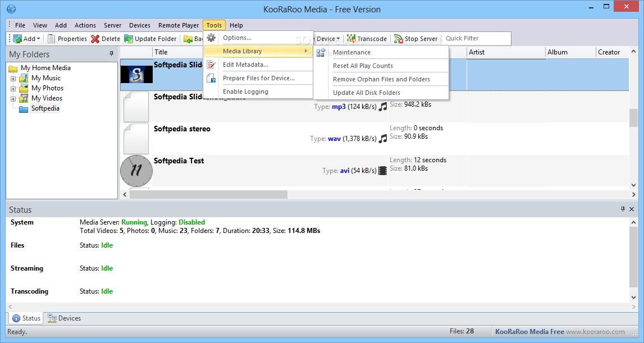Image resolution: width=644 pixels, height=343 pixels.
Task: Open Properties from the toolbar
Action: 67,39
